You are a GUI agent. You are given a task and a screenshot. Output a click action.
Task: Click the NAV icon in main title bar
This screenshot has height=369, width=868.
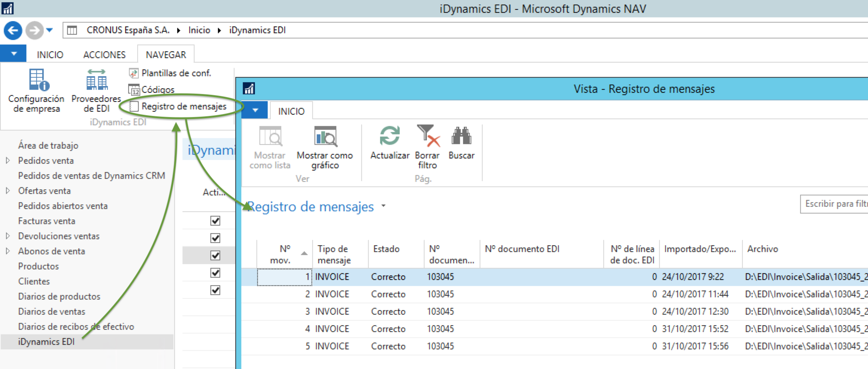coord(7,8)
